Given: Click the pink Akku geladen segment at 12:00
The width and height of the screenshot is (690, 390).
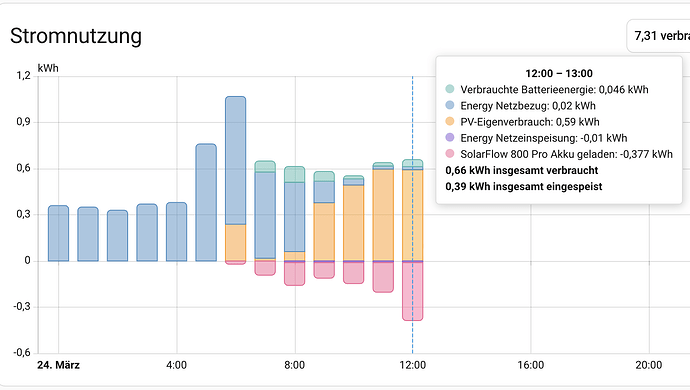Looking at the screenshot, I should tap(412, 291).
